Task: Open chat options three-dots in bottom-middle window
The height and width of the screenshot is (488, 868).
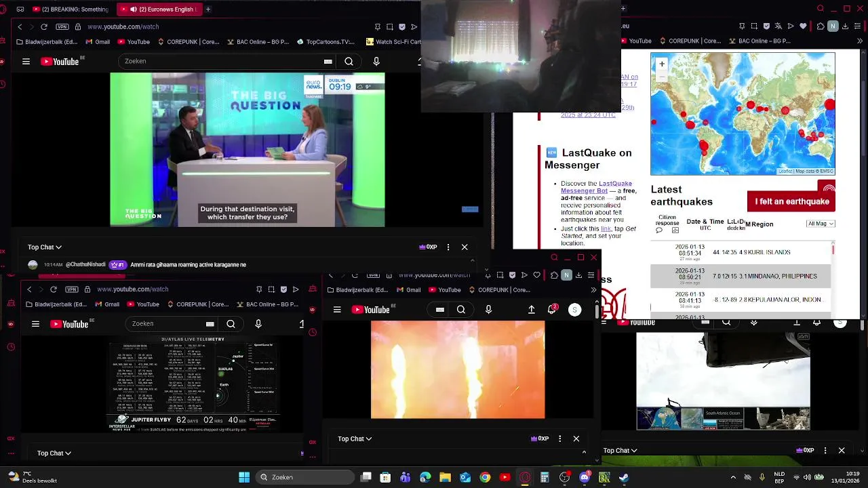Action: (559, 439)
